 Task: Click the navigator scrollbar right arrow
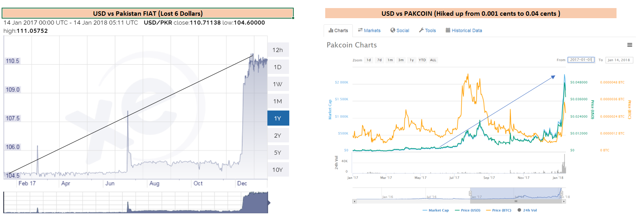pos(564,201)
